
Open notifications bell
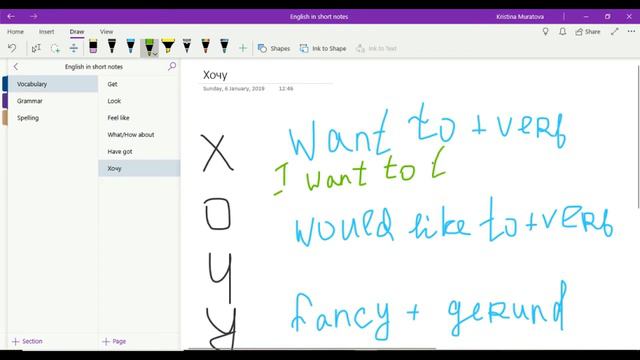[x=562, y=31]
